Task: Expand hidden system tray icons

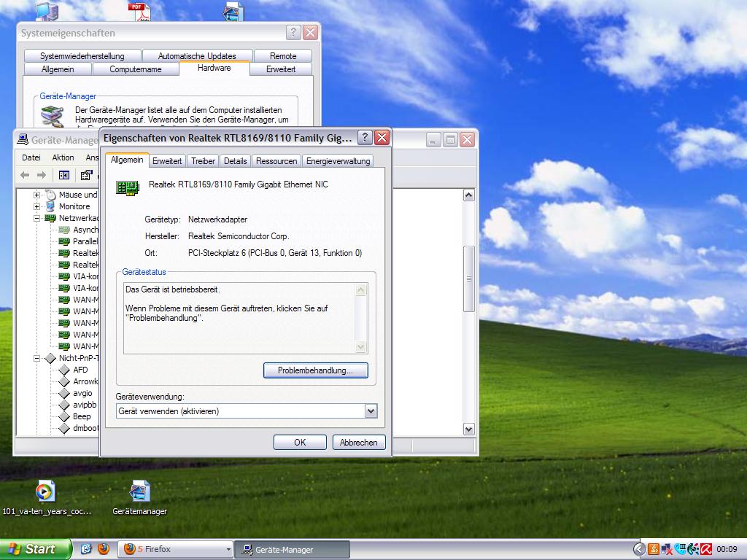Action: tap(639, 549)
